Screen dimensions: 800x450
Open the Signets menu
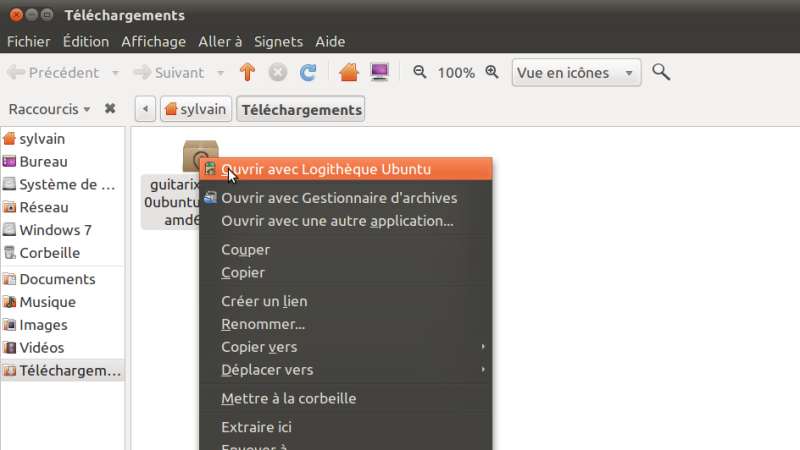[x=279, y=41]
